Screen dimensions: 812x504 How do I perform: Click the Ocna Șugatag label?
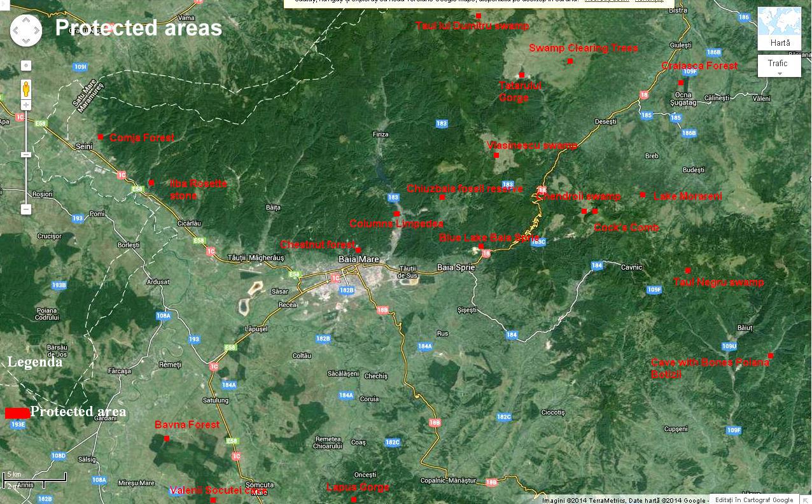[683, 99]
